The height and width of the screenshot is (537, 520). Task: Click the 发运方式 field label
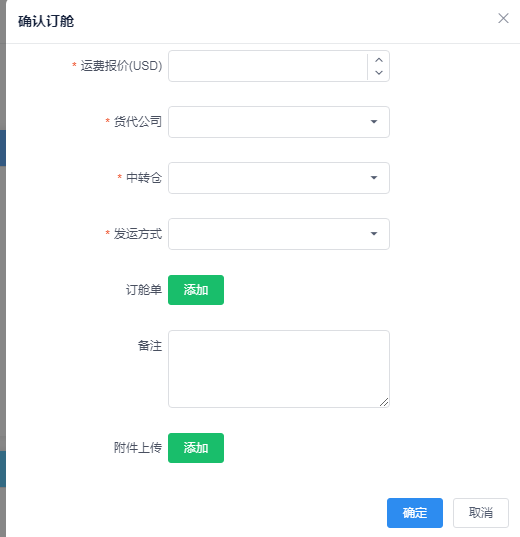pyautogui.click(x=138, y=234)
